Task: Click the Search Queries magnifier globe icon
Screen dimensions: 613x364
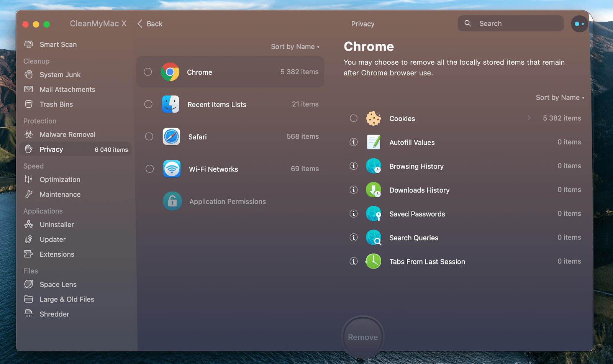Action: [x=374, y=238]
